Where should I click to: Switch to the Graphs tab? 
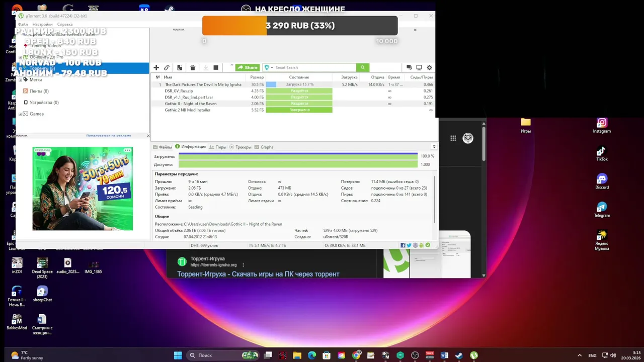[x=264, y=147]
